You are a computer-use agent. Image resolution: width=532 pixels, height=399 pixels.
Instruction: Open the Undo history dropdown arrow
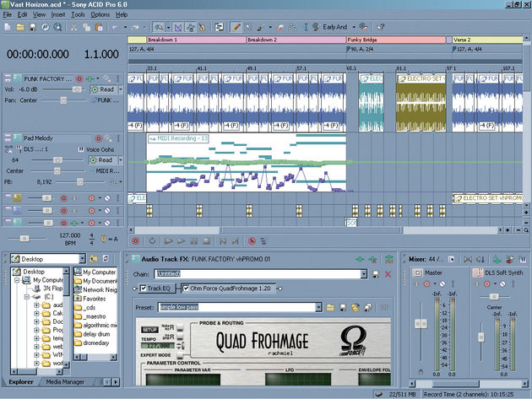point(125,27)
